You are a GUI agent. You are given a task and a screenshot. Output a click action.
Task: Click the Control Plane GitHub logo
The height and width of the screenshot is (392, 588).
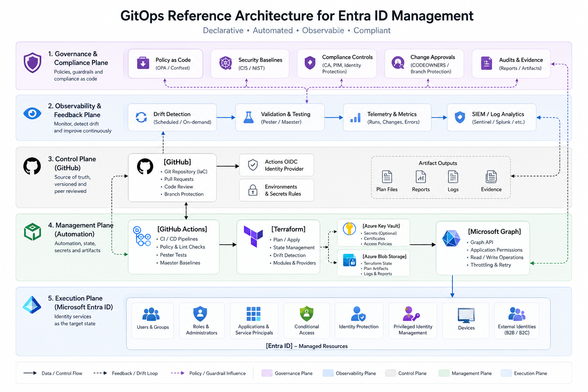[x=32, y=166]
